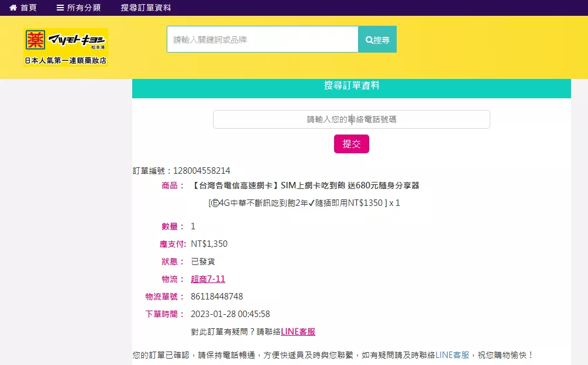Focus the keyword or brand search box
588x365 pixels.
pos(263,39)
